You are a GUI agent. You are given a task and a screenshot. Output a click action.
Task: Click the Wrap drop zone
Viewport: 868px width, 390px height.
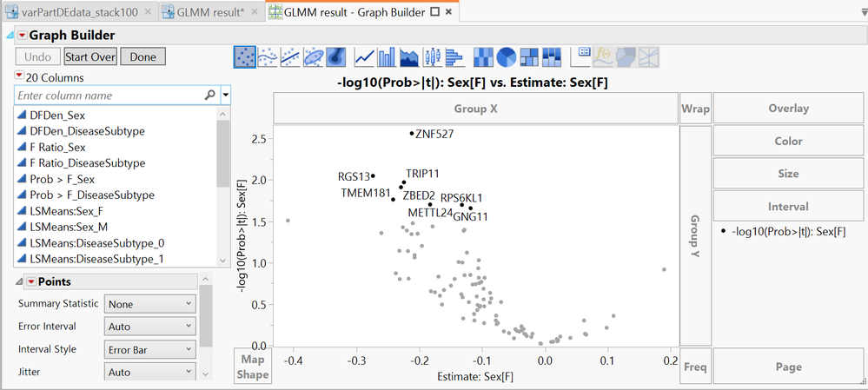(695, 109)
